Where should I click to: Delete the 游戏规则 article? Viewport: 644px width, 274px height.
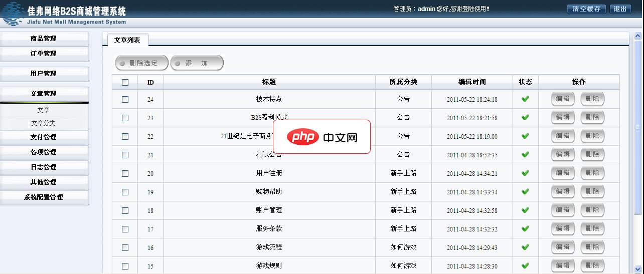click(x=592, y=265)
